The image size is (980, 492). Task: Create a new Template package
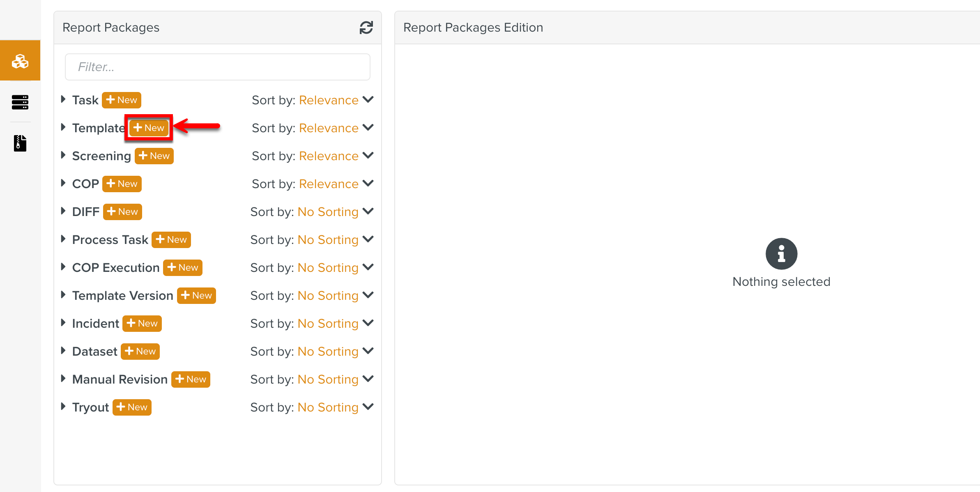click(149, 128)
